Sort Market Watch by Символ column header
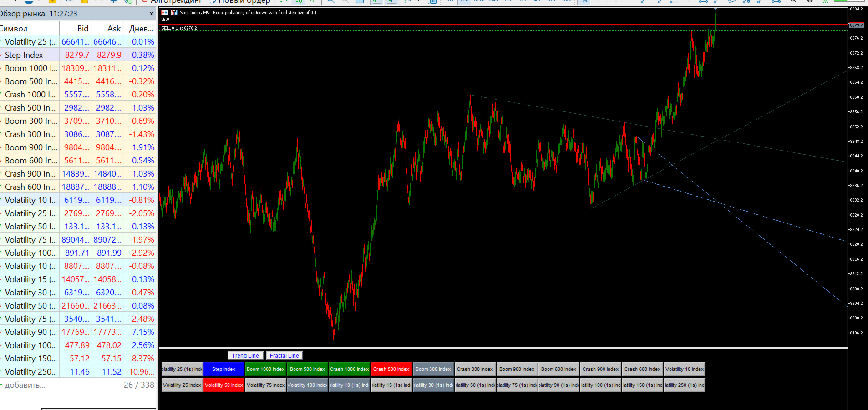 click(x=30, y=28)
